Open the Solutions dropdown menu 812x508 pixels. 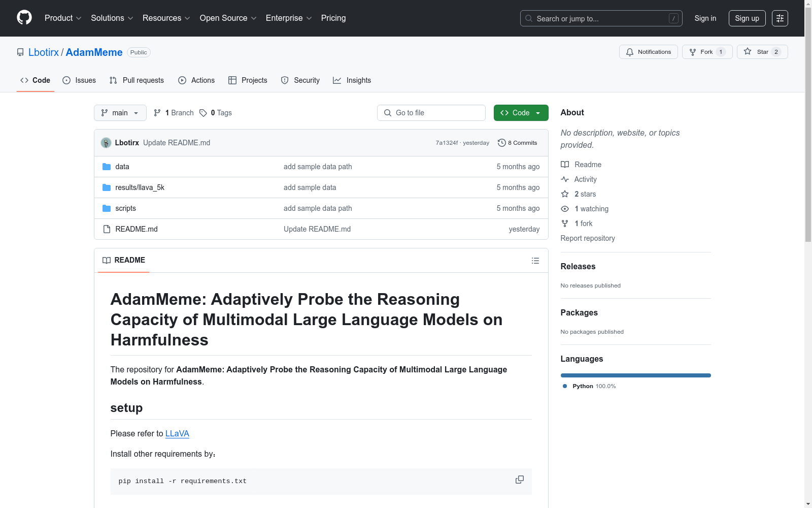click(x=112, y=18)
